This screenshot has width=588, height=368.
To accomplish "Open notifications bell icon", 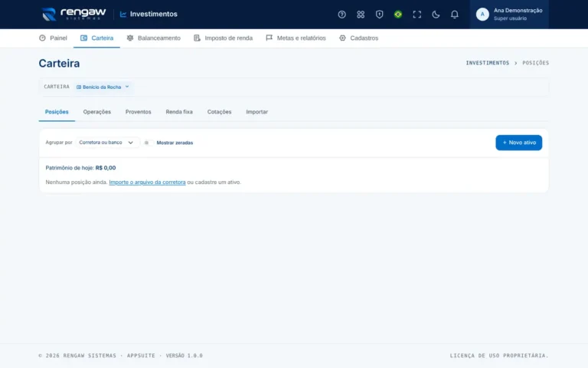I will (454, 15).
